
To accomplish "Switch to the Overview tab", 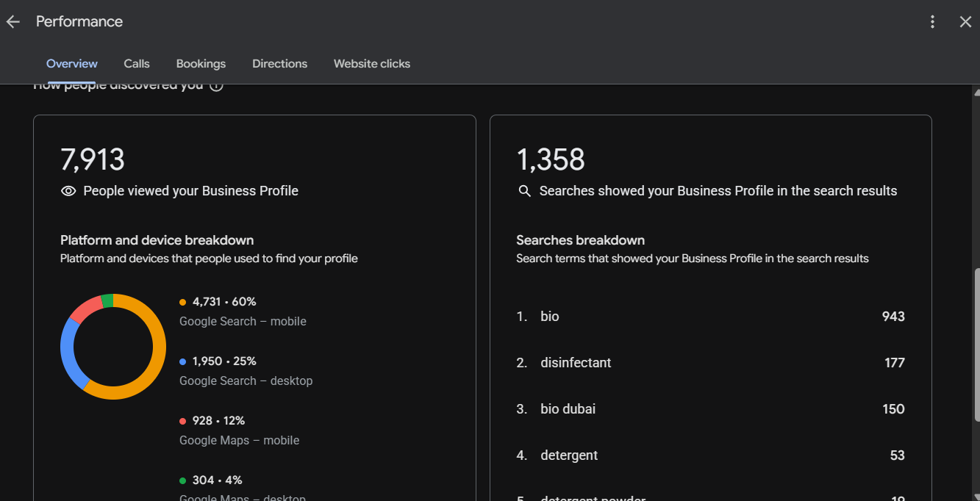I will (x=72, y=64).
